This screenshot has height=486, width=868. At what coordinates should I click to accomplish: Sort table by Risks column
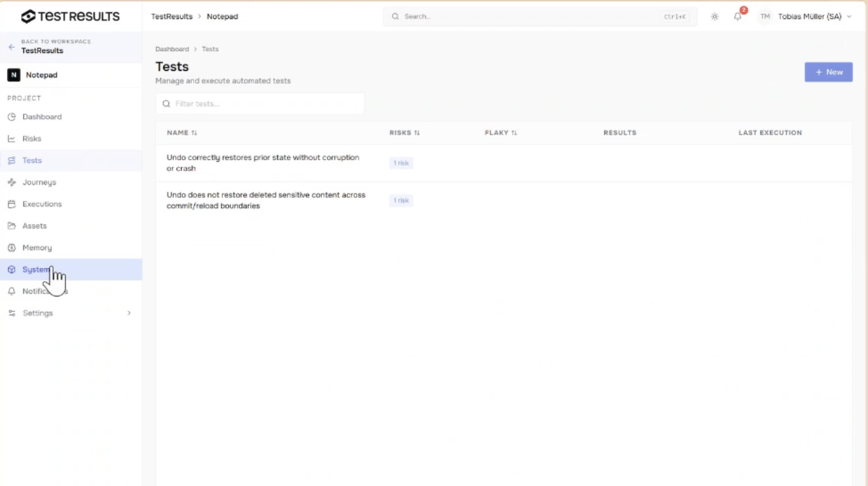(405, 133)
